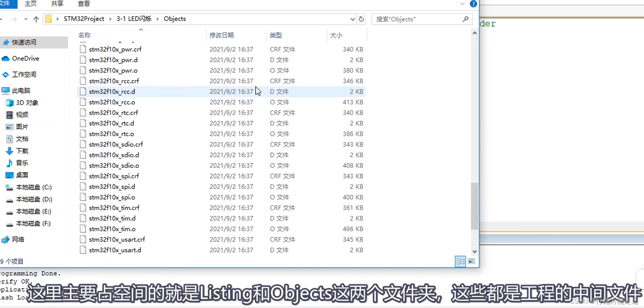Click file icon of stm32f10x_pwr.crf

83,49
